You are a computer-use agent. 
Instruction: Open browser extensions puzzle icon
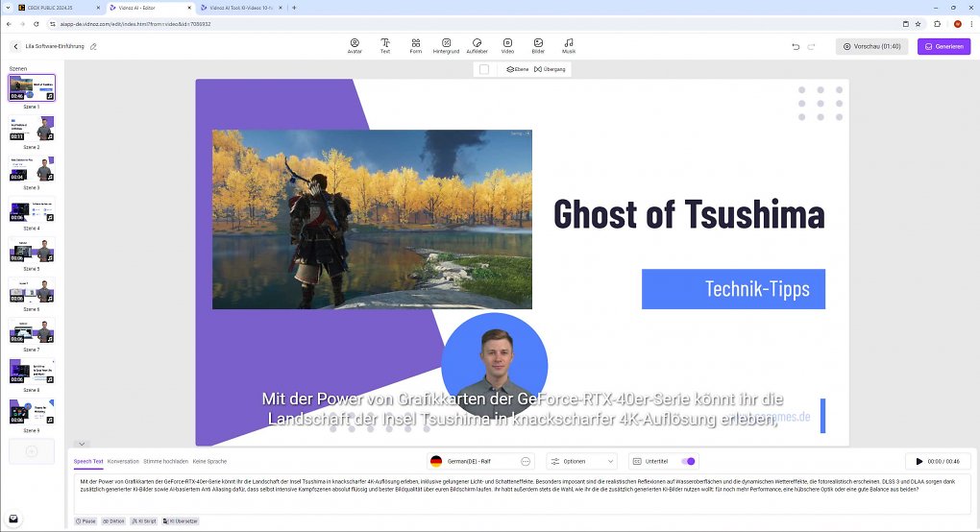coord(937,24)
